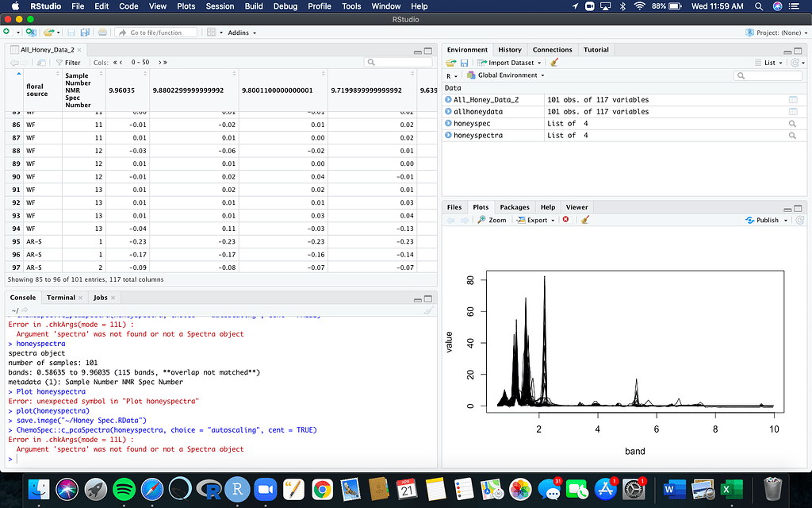Click the data viewer search box
812x508 pixels.
[x=398, y=62]
